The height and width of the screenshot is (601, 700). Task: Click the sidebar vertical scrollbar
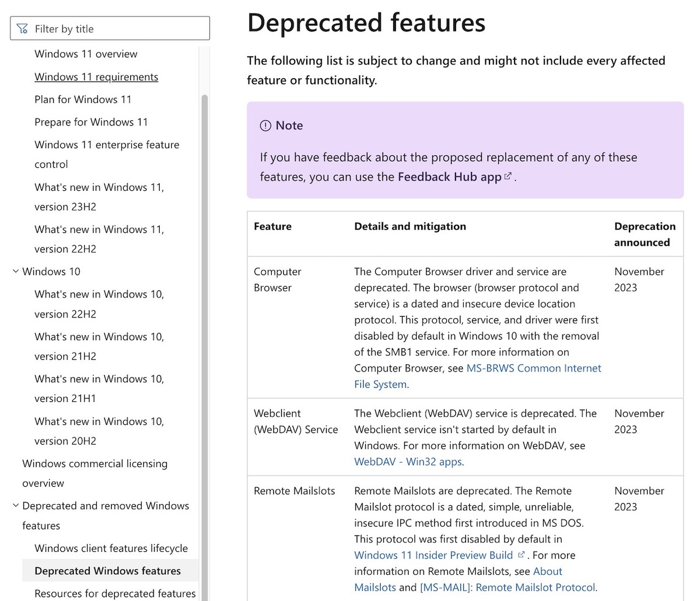204,347
